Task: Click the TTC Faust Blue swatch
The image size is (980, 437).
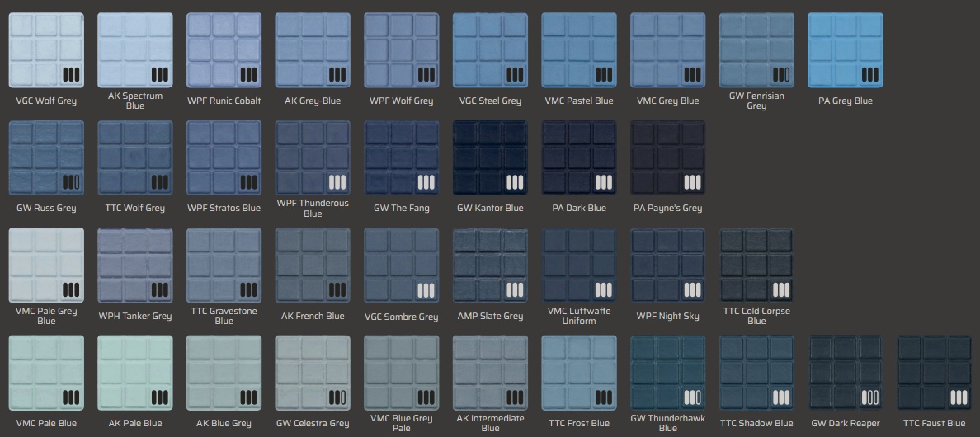Action: 934,373
